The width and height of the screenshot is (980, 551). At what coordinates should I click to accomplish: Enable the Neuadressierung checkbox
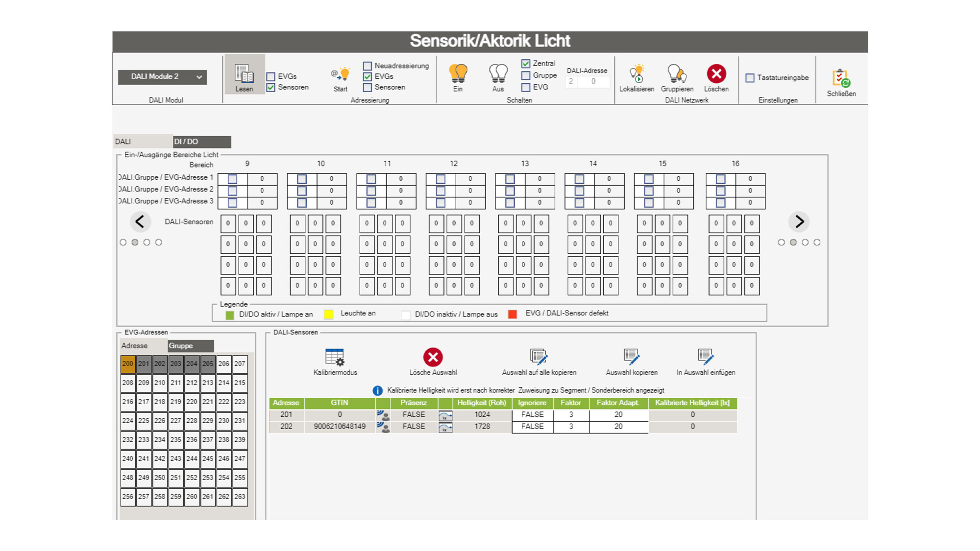click(367, 66)
